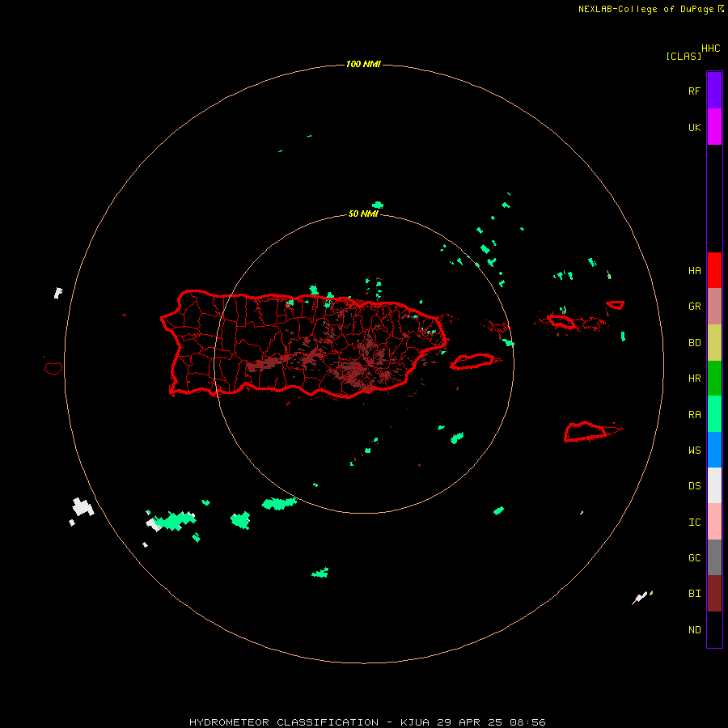Click the '08:56' timestamp in caption
The width and height of the screenshot is (728, 728).
(x=527, y=722)
